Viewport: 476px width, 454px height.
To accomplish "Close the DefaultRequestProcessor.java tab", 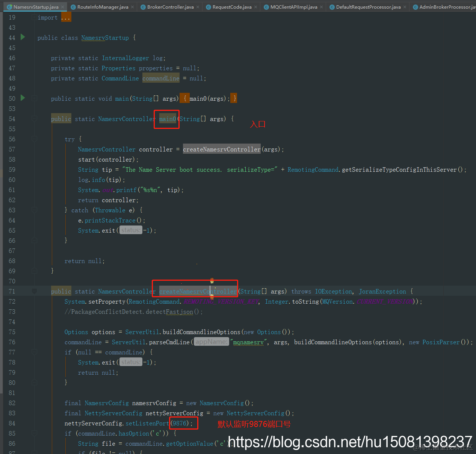I will point(405,7).
